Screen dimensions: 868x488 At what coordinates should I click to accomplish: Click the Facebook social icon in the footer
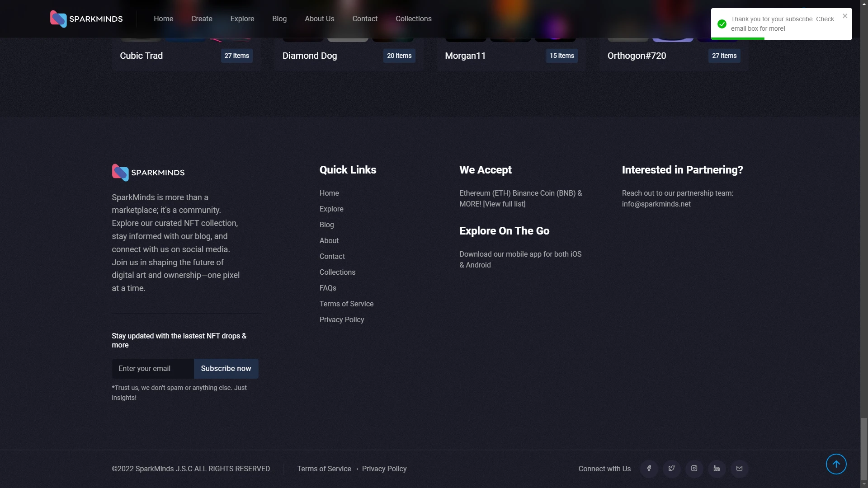649,469
